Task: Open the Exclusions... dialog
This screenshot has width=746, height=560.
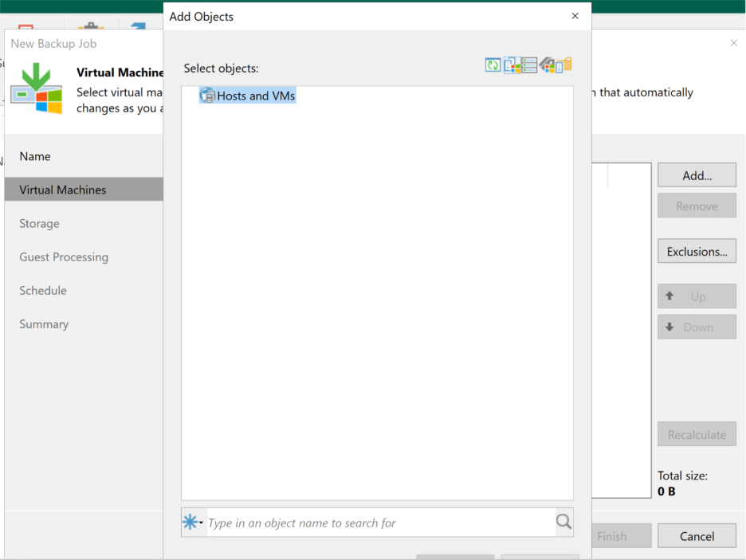Action: coord(697,252)
